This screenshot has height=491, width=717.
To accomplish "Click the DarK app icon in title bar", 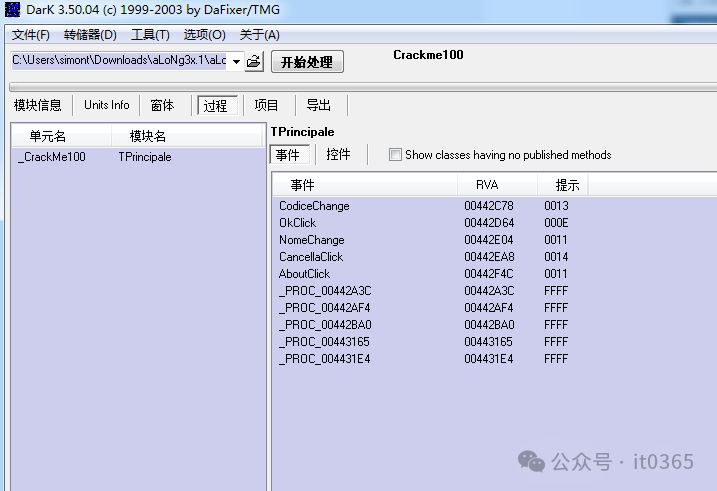I will (x=10, y=11).
